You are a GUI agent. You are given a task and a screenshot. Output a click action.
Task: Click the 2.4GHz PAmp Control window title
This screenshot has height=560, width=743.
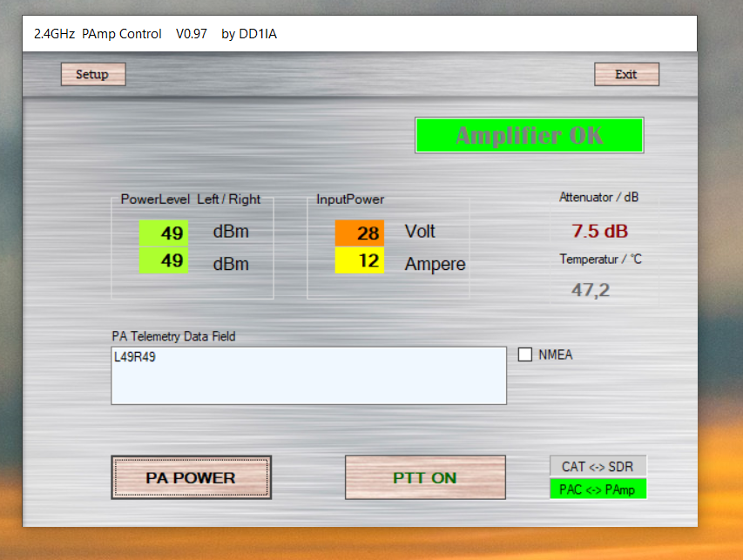(155, 34)
